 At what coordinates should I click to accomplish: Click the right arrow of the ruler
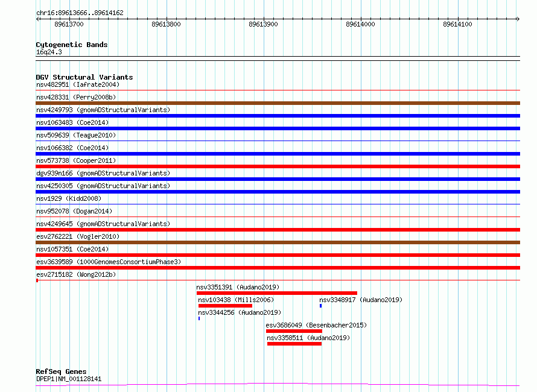coord(518,19)
